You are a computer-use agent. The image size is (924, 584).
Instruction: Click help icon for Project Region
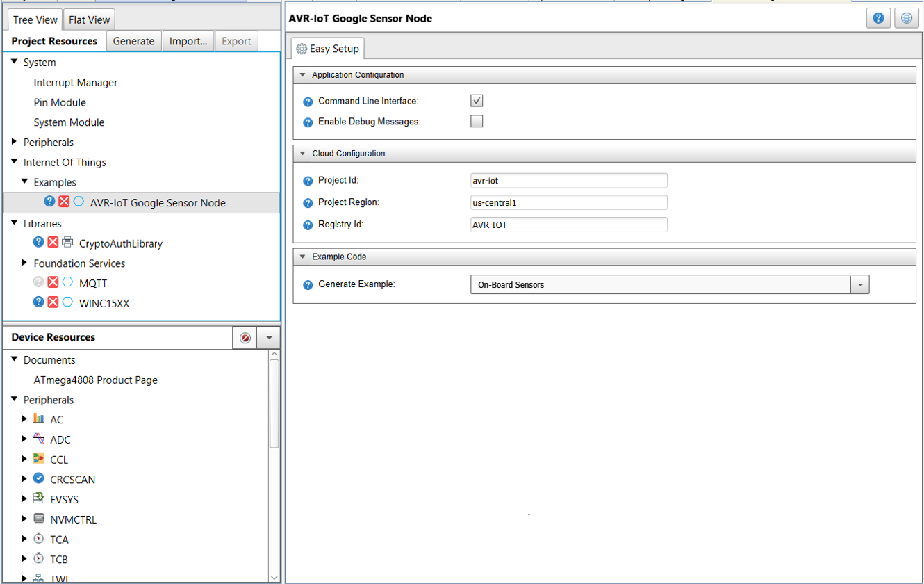(308, 203)
